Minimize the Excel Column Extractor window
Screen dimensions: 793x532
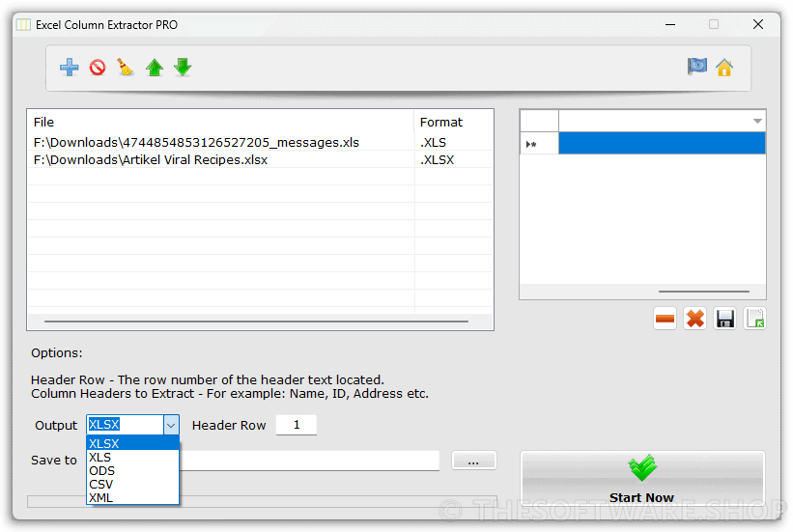pos(670,24)
